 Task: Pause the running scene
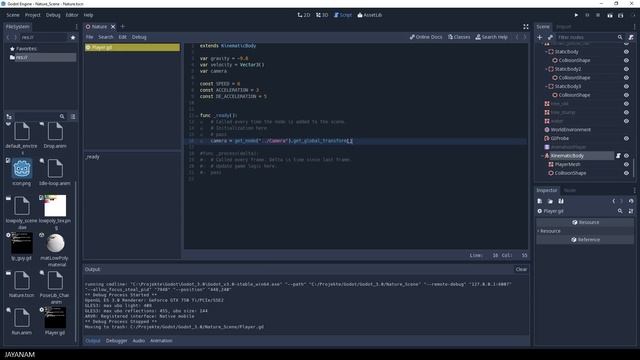pos(587,15)
